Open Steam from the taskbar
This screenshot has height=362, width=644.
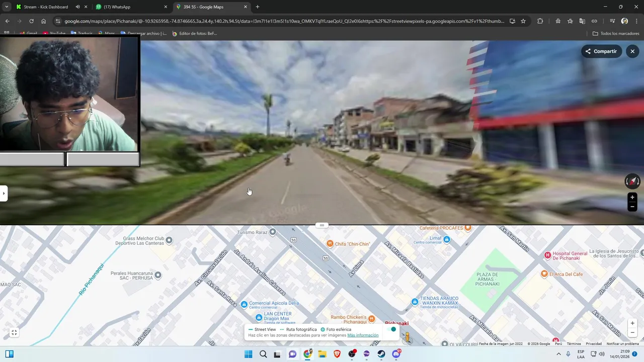click(381, 354)
